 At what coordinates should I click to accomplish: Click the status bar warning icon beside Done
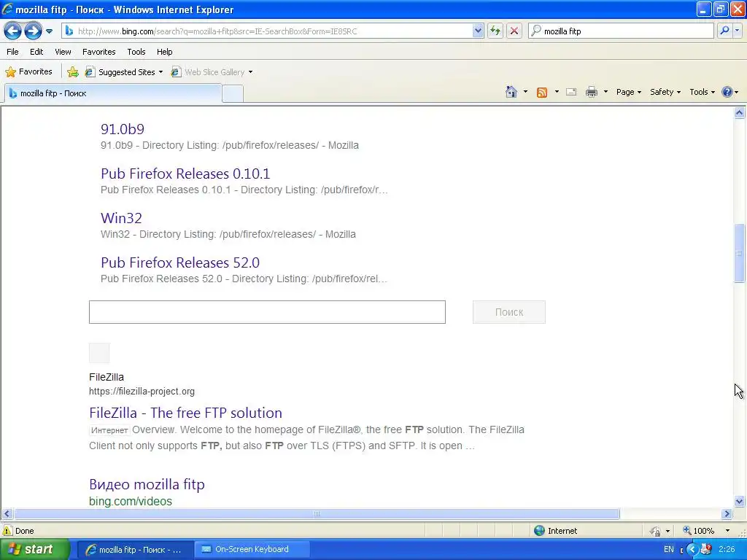click(7, 531)
